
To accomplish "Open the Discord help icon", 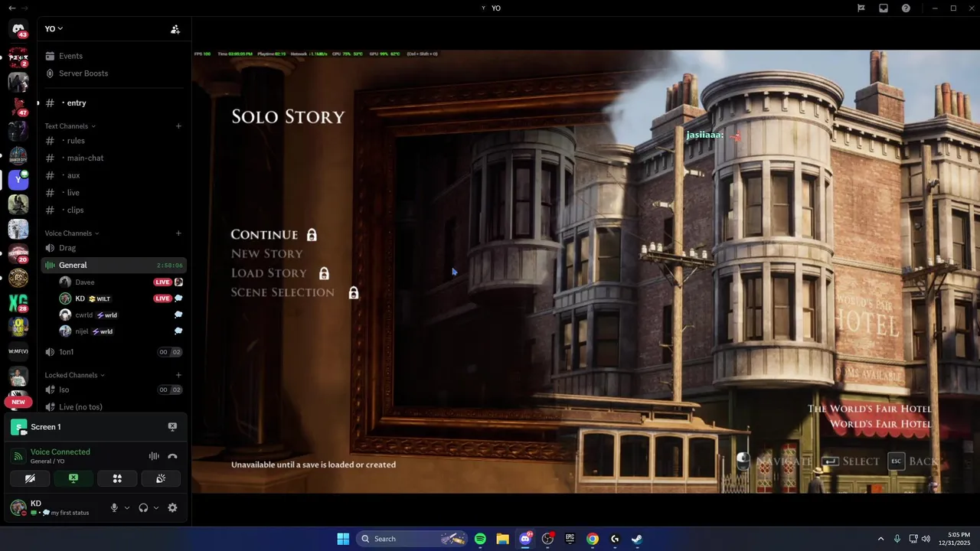I will 906,8.
